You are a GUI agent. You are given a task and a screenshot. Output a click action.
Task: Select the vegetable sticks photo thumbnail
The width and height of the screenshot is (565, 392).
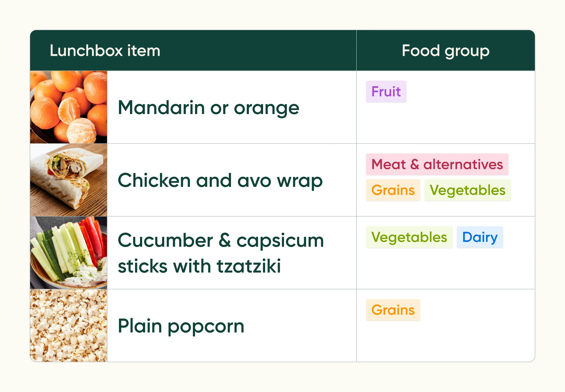[69, 253]
